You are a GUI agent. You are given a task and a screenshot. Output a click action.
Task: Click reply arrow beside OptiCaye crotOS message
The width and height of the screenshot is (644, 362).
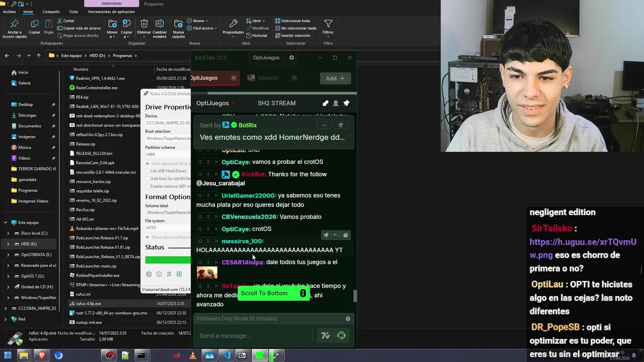[336, 235]
